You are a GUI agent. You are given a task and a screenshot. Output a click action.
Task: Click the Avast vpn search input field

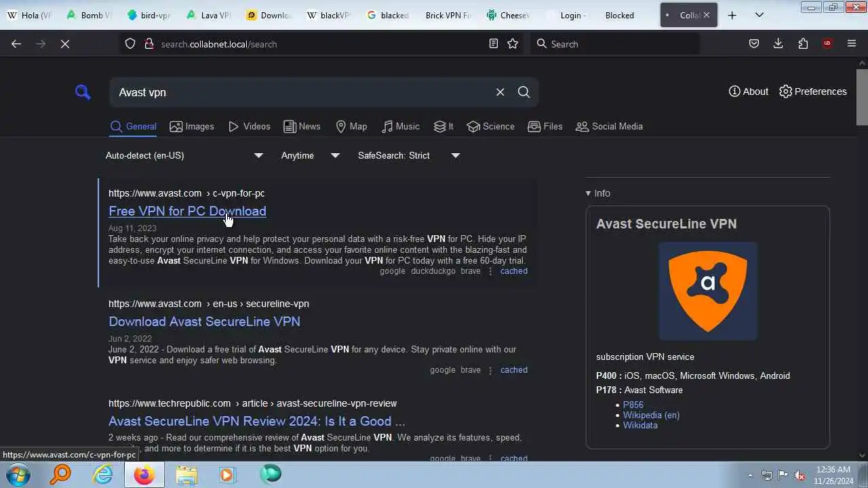302,92
